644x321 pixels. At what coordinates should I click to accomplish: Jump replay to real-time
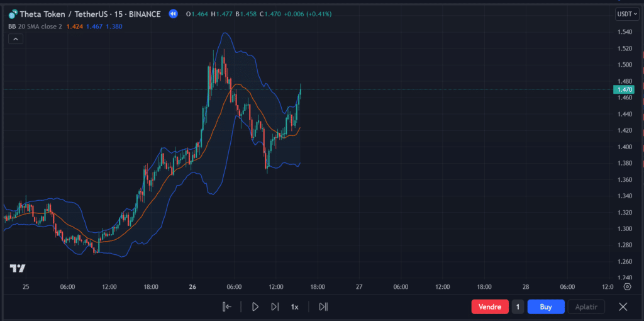[x=323, y=307]
